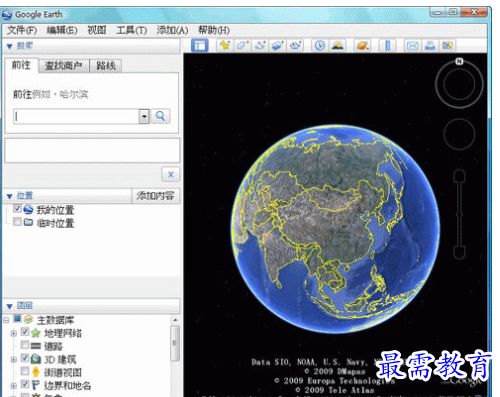Uncheck the 我的位置 checkbox
The height and width of the screenshot is (397, 500).
pos(17,209)
